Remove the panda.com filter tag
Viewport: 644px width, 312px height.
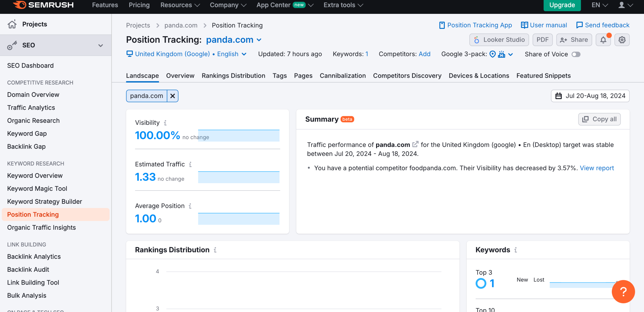point(173,96)
